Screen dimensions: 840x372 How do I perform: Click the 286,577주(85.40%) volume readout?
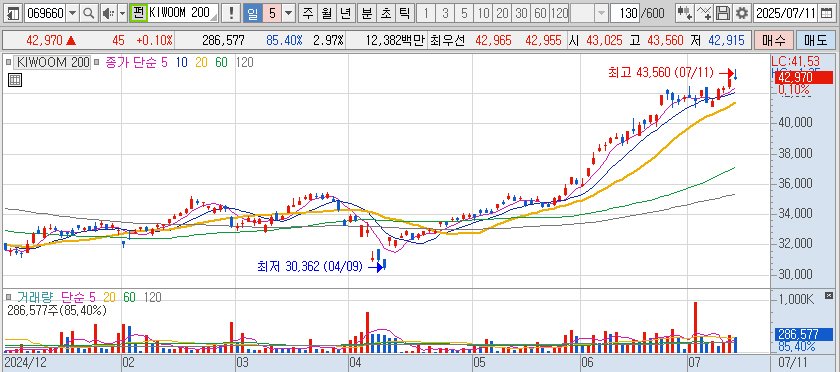pyautogui.click(x=57, y=310)
